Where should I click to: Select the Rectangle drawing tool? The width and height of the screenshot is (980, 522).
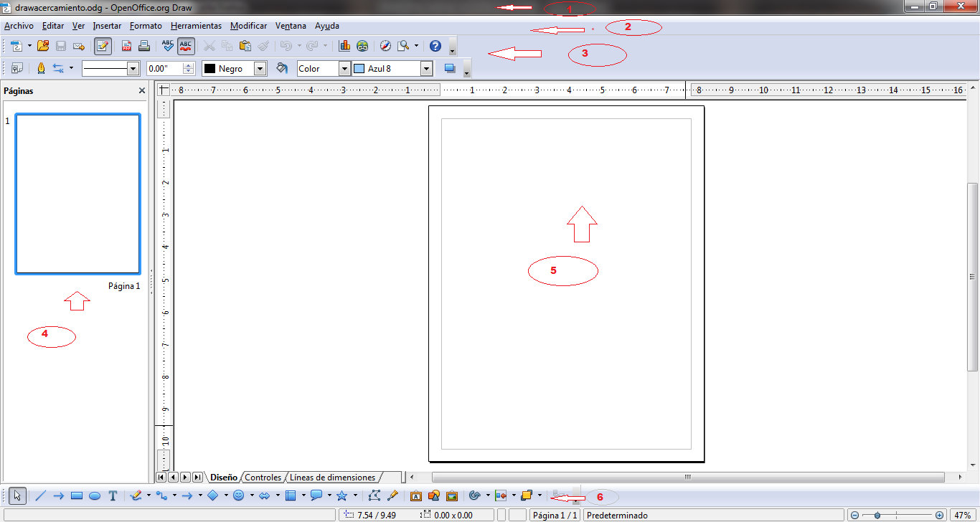tap(77, 495)
